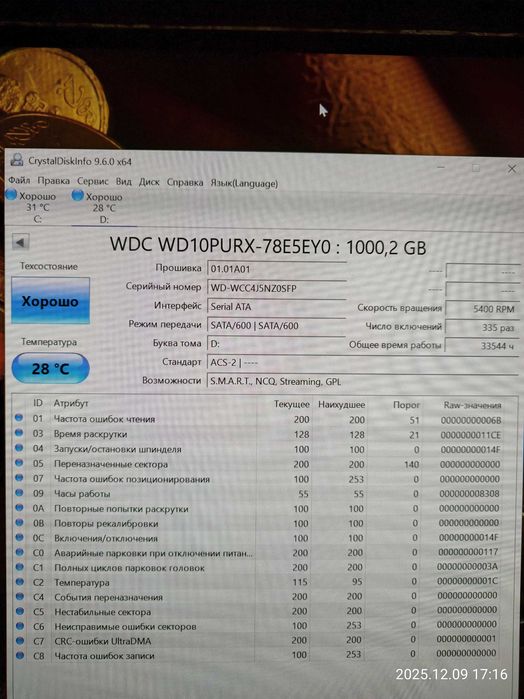Click the status dot for attribute 0C
524x699 pixels.
click(x=19, y=537)
